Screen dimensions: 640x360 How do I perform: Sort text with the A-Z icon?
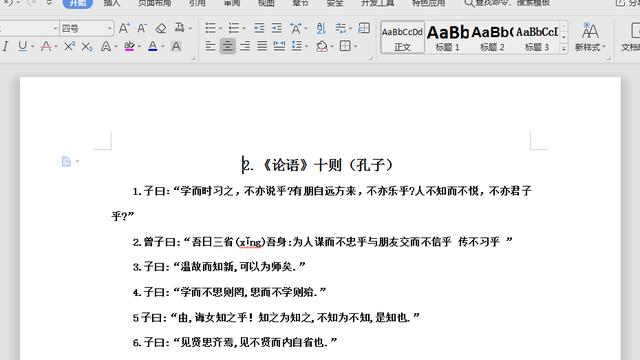(x=321, y=28)
